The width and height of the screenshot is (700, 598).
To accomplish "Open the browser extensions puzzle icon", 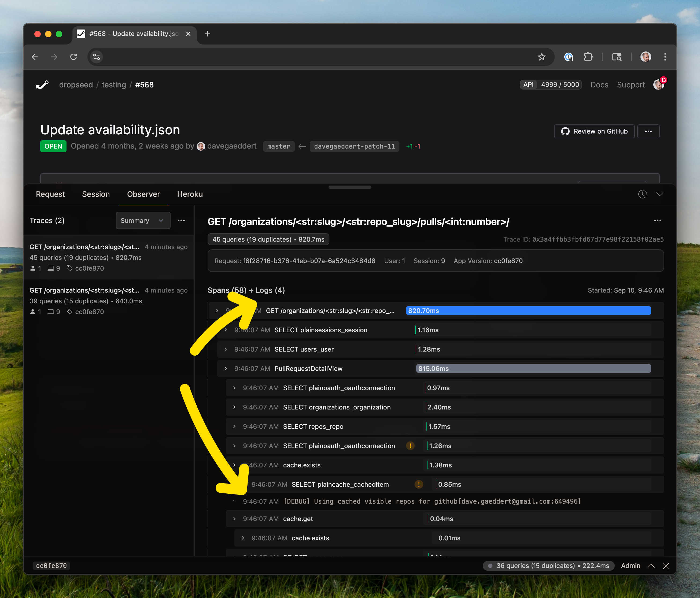I will click(588, 57).
